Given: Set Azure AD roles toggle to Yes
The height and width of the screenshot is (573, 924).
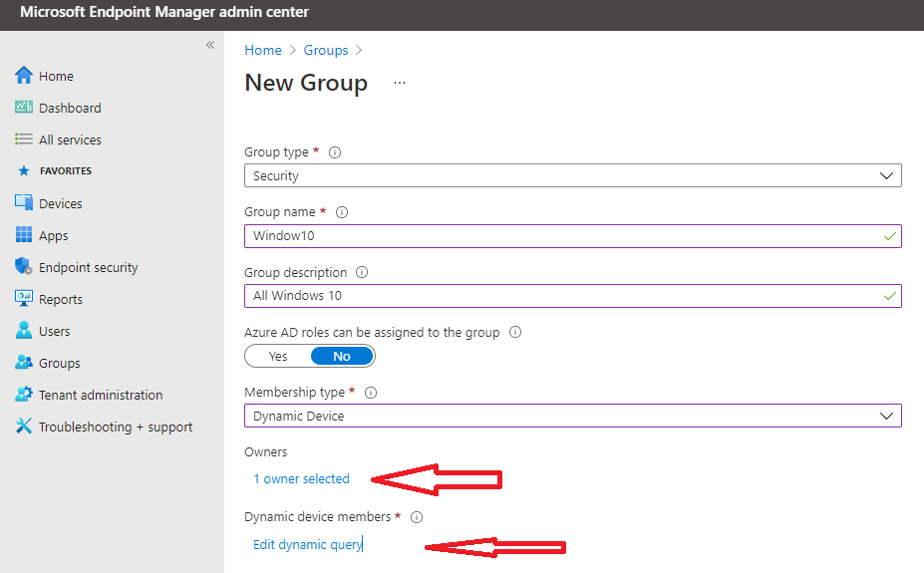Looking at the screenshot, I should coord(277,357).
